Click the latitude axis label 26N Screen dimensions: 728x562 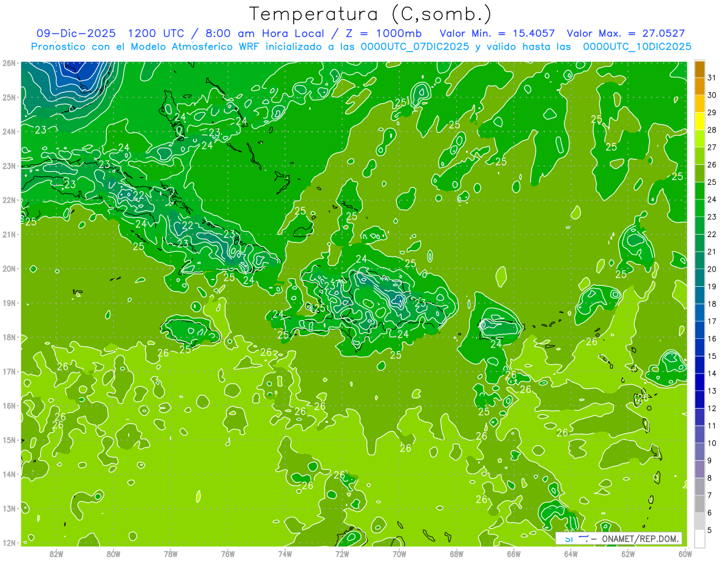(9, 63)
